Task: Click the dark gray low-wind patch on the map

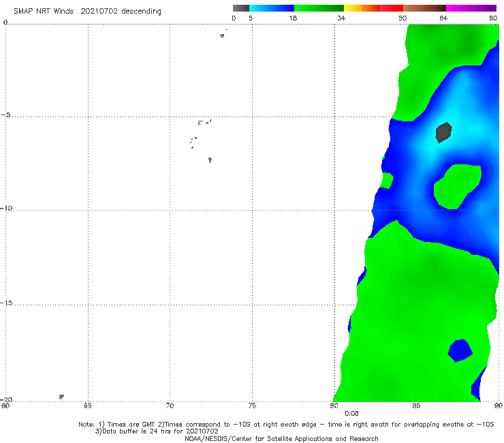Action: [443, 132]
